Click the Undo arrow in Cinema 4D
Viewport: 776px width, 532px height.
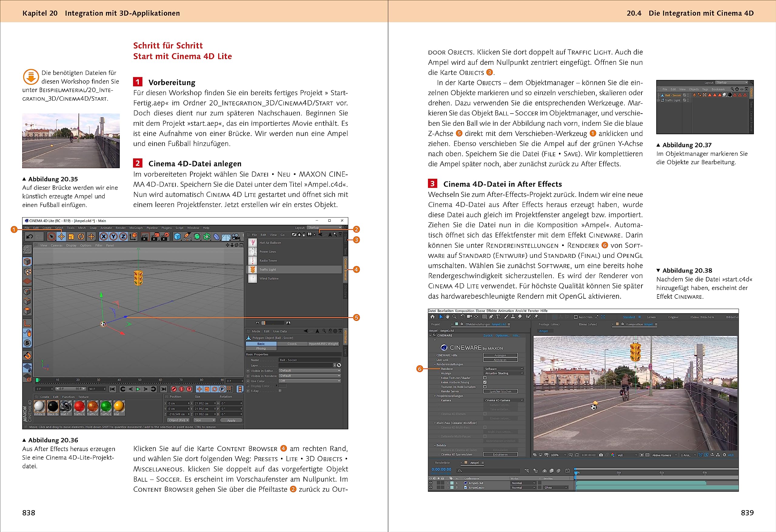click(x=29, y=237)
